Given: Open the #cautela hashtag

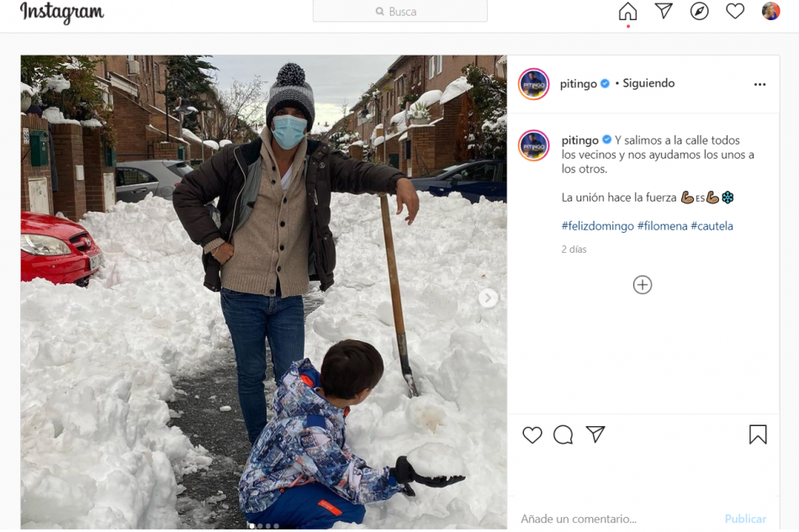Looking at the screenshot, I should click(x=712, y=225).
